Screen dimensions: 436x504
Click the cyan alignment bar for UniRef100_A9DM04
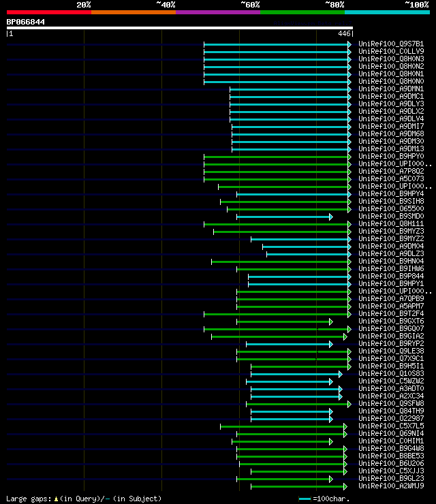307,247
